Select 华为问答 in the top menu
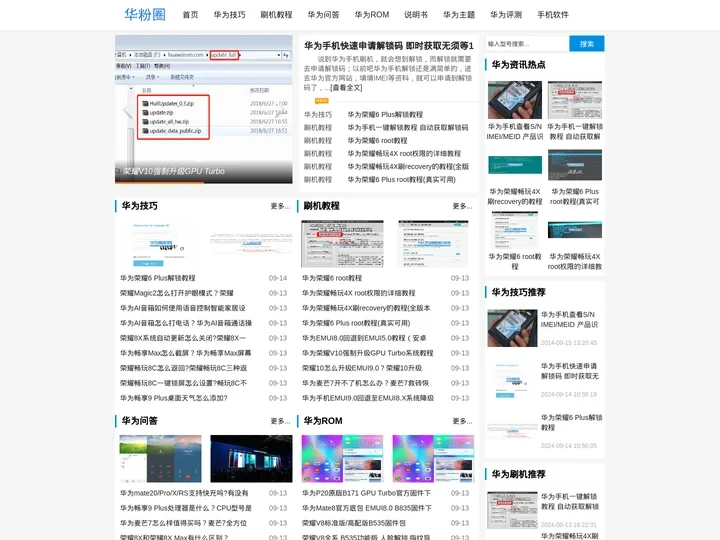This screenshot has height=540, width=720. [323, 15]
